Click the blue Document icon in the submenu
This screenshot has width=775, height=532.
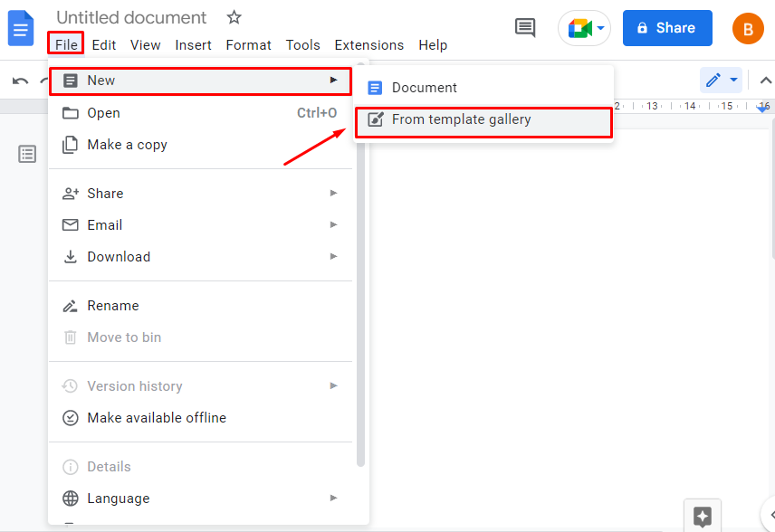tap(375, 88)
